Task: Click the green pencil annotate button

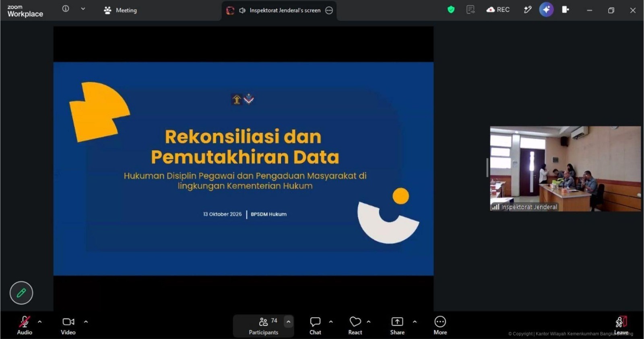Action: tap(21, 293)
